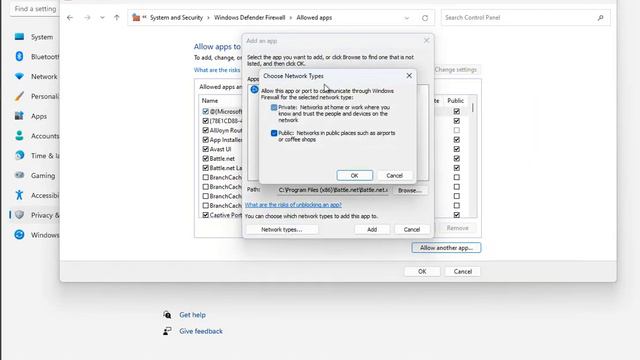640x360 pixels.
Task: Expand address bar history dropdown
Action: (x=407, y=18)
